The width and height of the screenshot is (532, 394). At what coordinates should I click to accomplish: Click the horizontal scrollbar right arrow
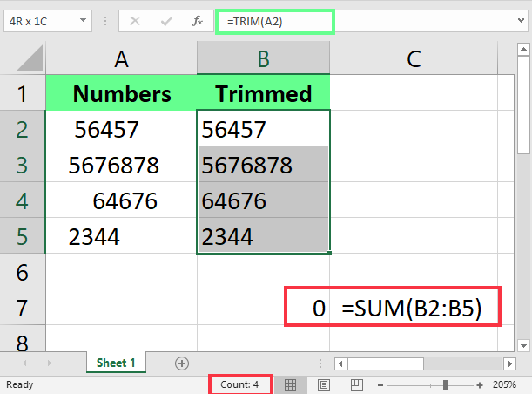pos(508,363)
